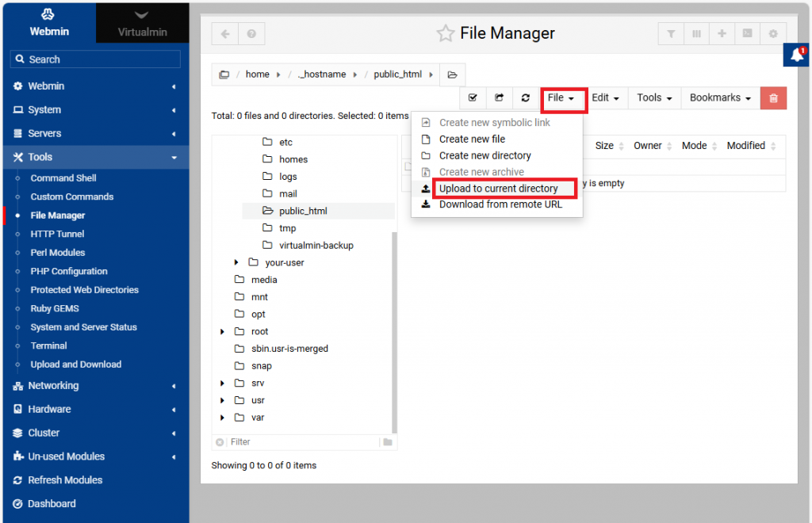
Task: Open the help question mark icon
Action: [x=251, y=34]
